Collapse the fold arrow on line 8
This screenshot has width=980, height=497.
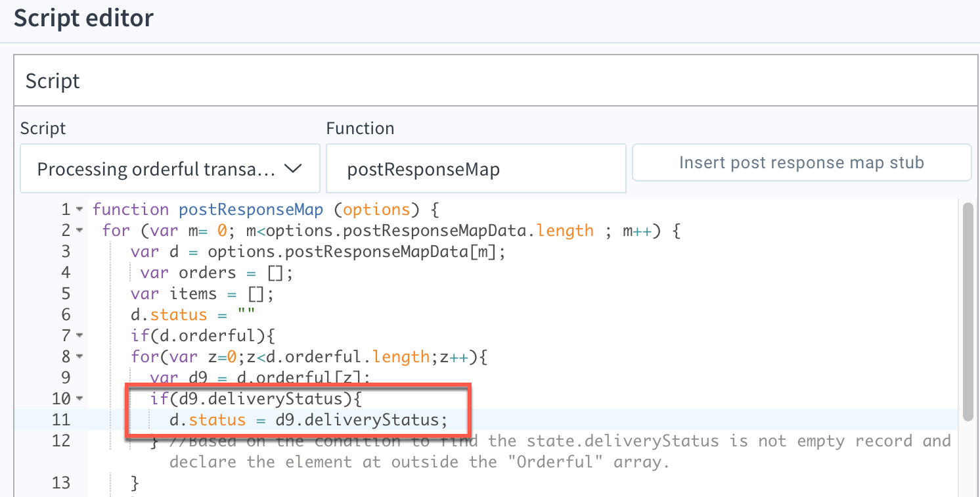[x=79, y=357]
